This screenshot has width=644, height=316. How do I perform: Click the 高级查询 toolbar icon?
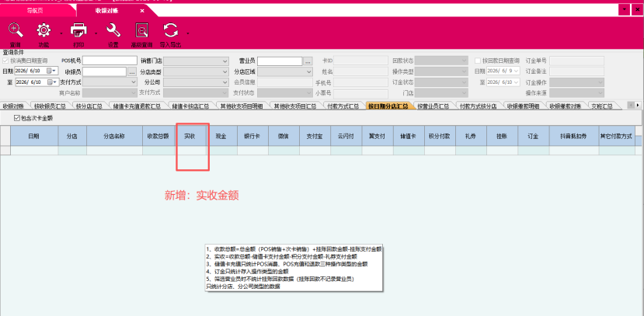pos(141,30)
